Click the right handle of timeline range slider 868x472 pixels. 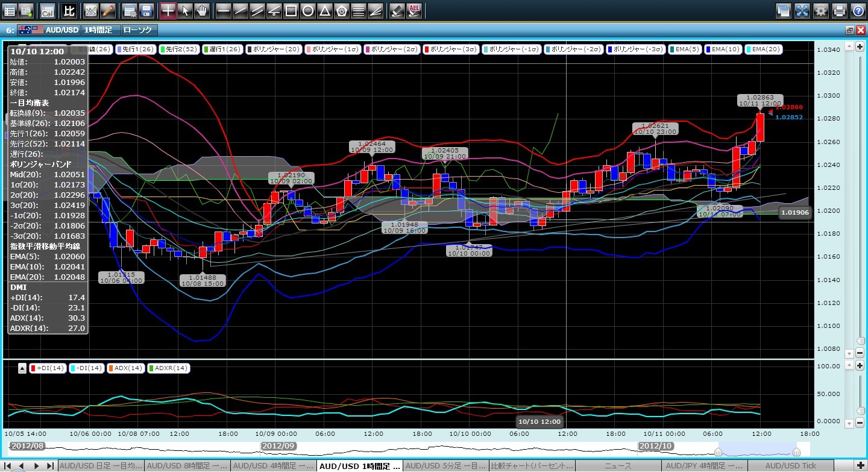(x=796, y=452)
